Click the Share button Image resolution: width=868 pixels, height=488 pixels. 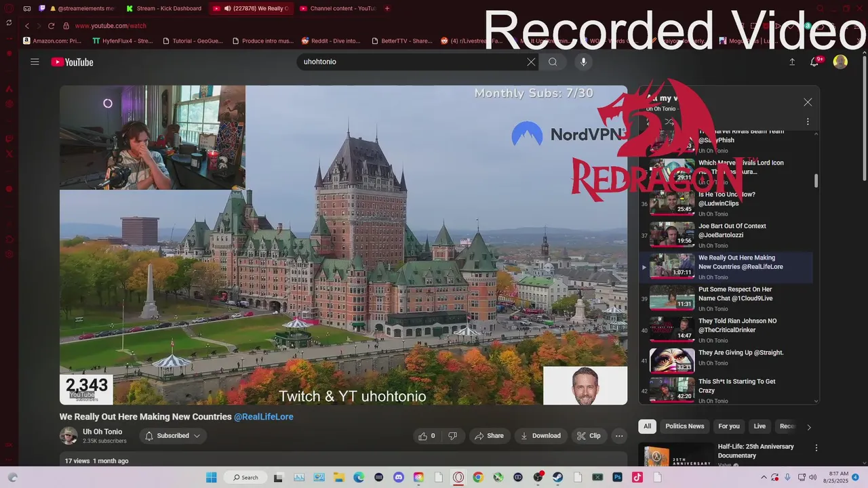coord(488,436)
